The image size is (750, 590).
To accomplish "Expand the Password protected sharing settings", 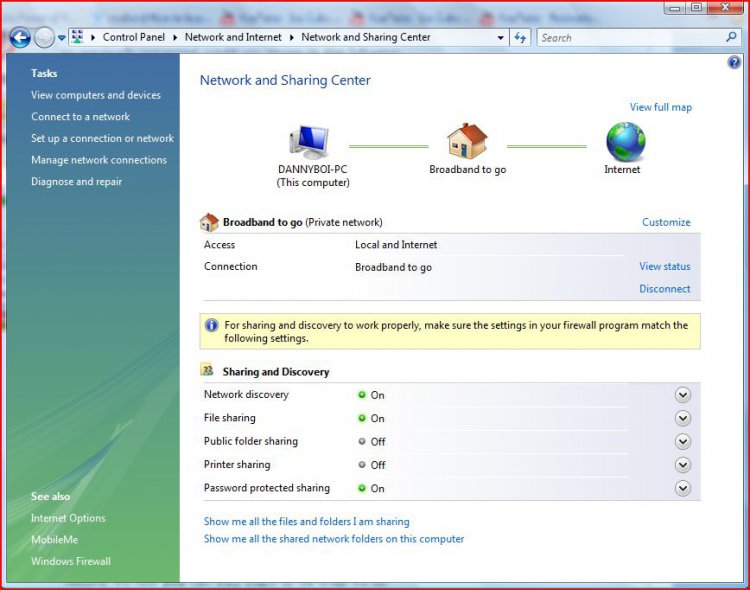I will pyautogui.click(x=683, y=489).
